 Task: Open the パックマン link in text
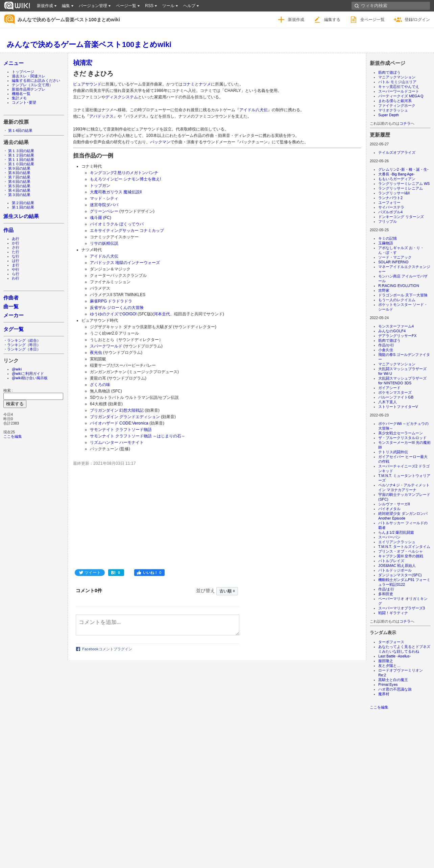click(x=160, y=142)
